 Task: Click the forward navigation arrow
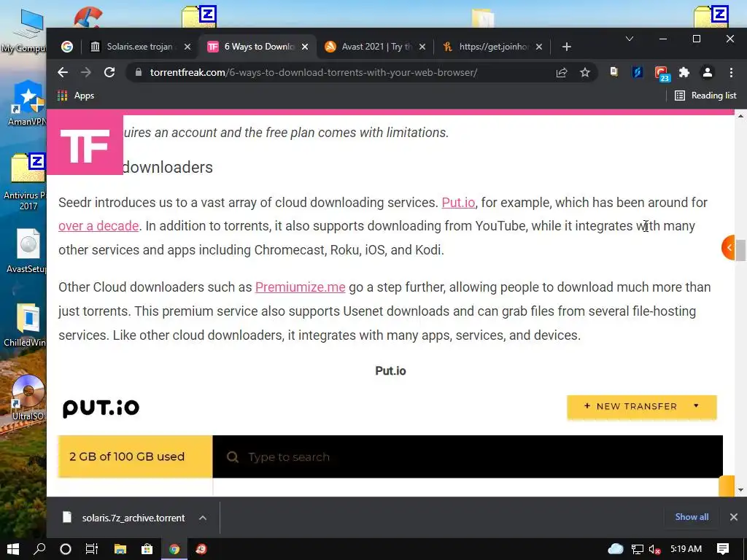pos(86,72)
